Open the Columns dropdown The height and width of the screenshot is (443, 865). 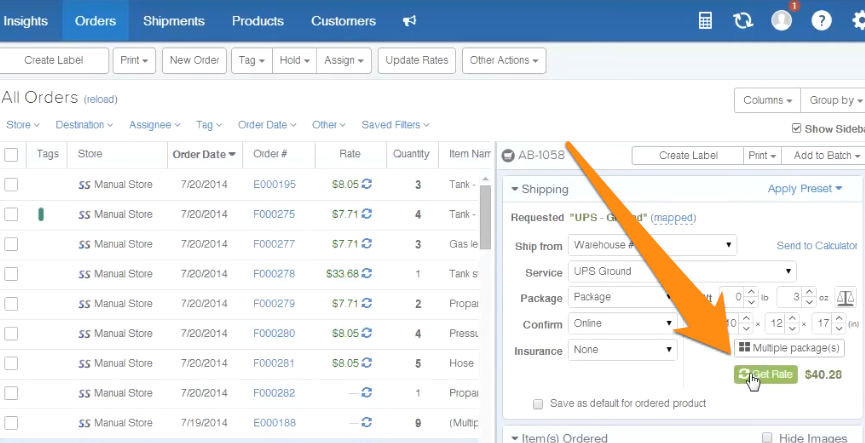coord(767,100)
